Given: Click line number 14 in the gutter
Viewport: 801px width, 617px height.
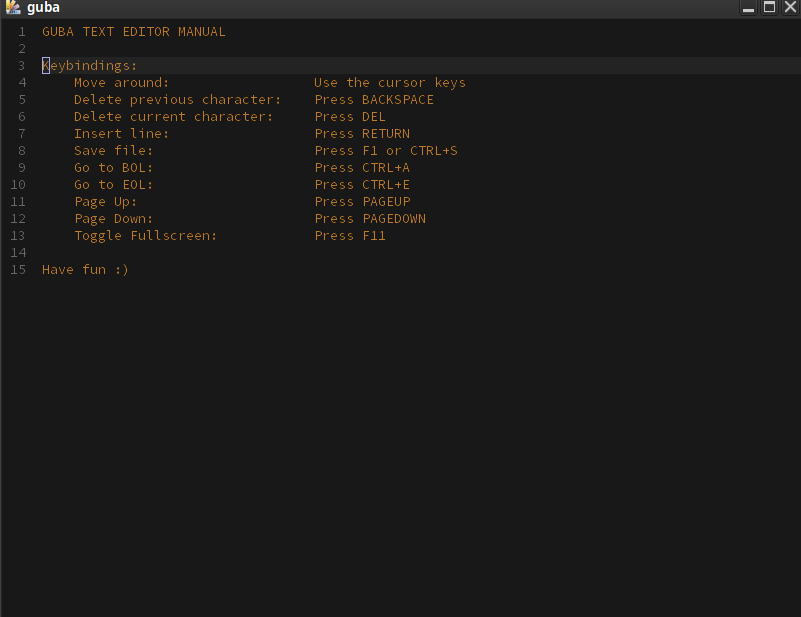Looking at the screenshot, I should point(18,253).
